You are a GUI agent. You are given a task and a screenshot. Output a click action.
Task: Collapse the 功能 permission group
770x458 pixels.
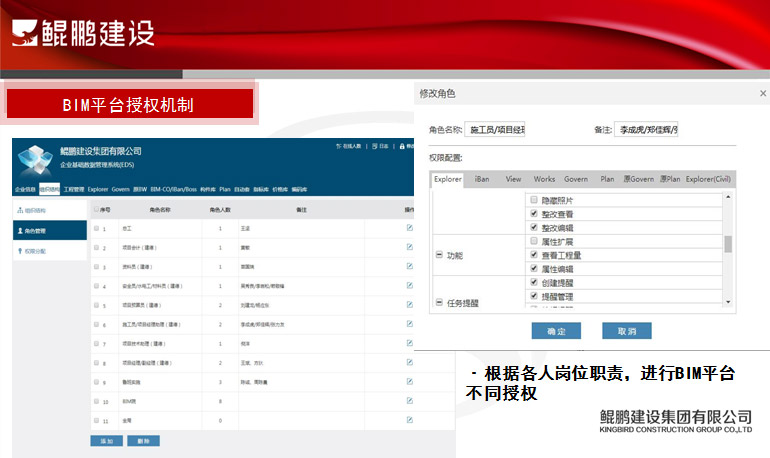[x=439, y=255]
